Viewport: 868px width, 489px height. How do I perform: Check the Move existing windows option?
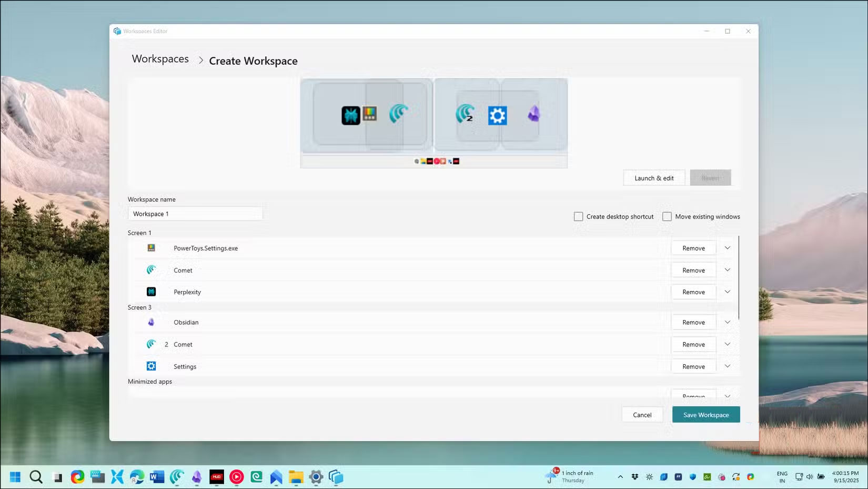point(667,216)
